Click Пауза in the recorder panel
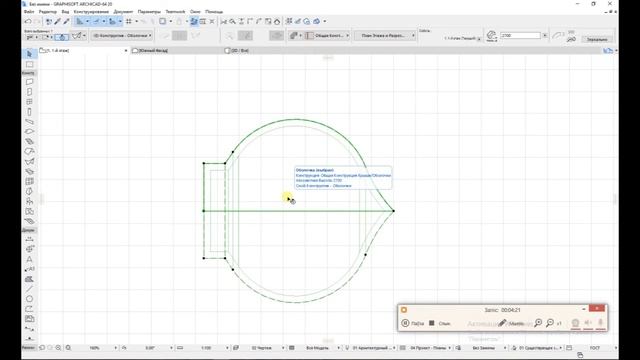Screen dimensions: 640x360 [413, 323]
